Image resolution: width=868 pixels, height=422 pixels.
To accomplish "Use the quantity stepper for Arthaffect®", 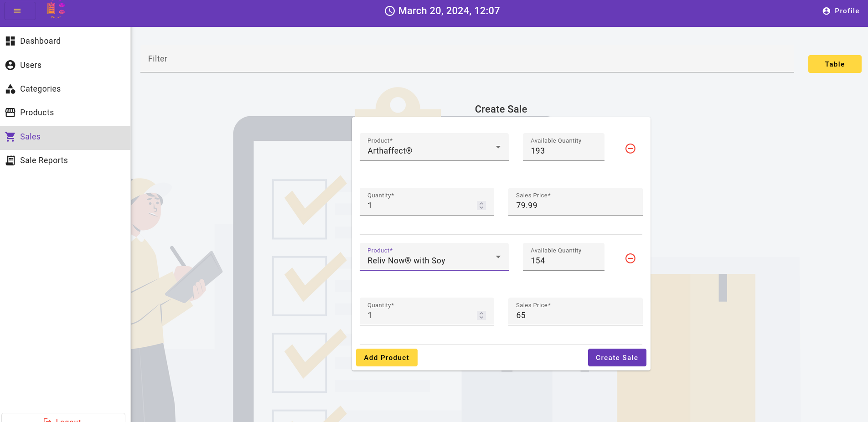I will tap(481, 206).
